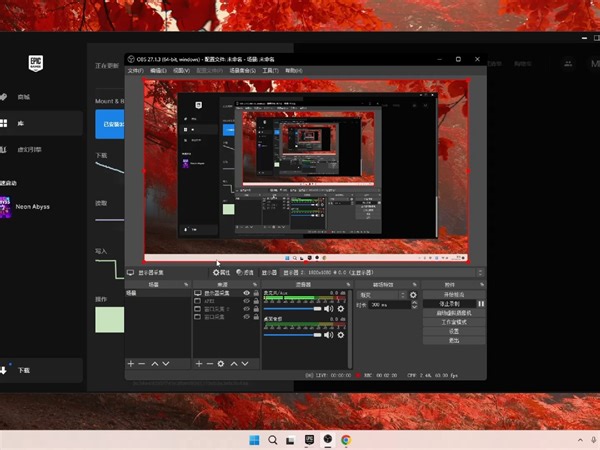Move selected source down in Sources panel

point(245,364)
